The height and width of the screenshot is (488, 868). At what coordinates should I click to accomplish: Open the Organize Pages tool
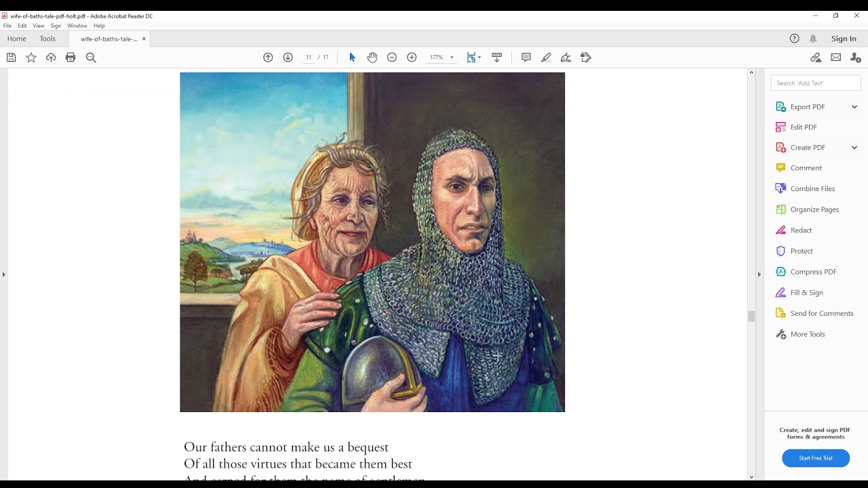point(814,210)
